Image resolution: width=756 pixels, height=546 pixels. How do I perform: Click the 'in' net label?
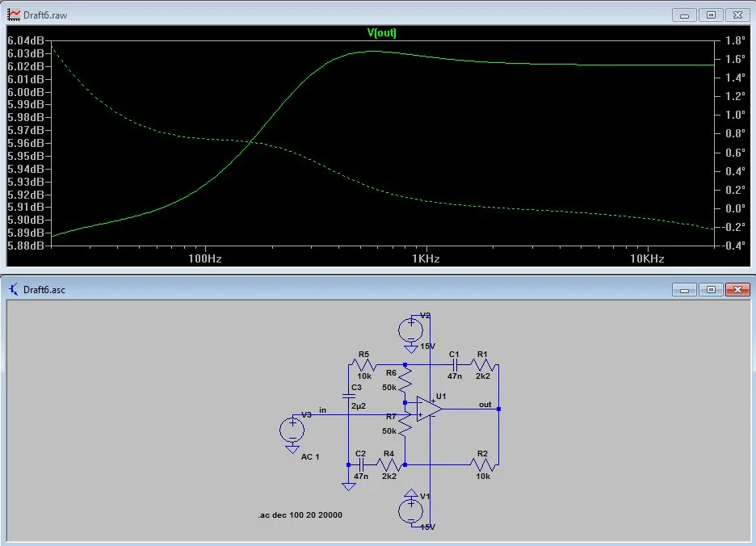(322, 410)
